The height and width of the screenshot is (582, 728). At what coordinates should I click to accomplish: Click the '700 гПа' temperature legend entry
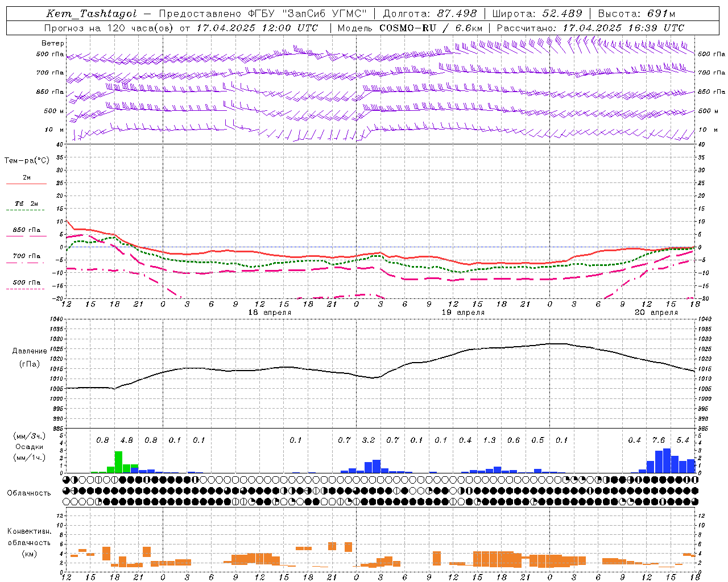coord(27,256)
